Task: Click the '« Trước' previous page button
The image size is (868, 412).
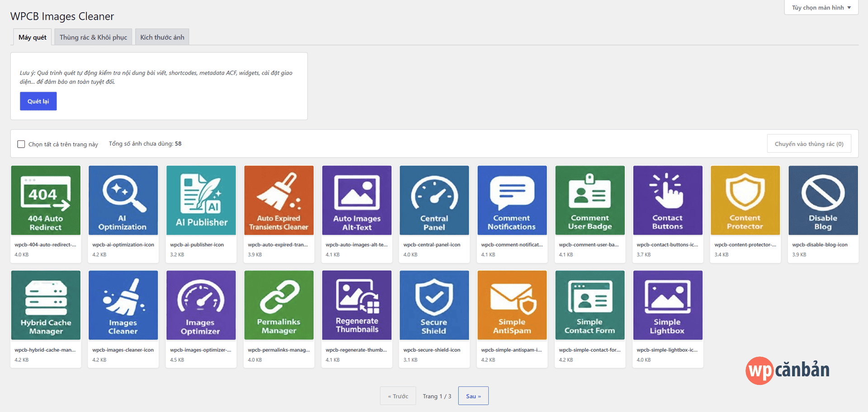Action: click(x=398, y=396)
